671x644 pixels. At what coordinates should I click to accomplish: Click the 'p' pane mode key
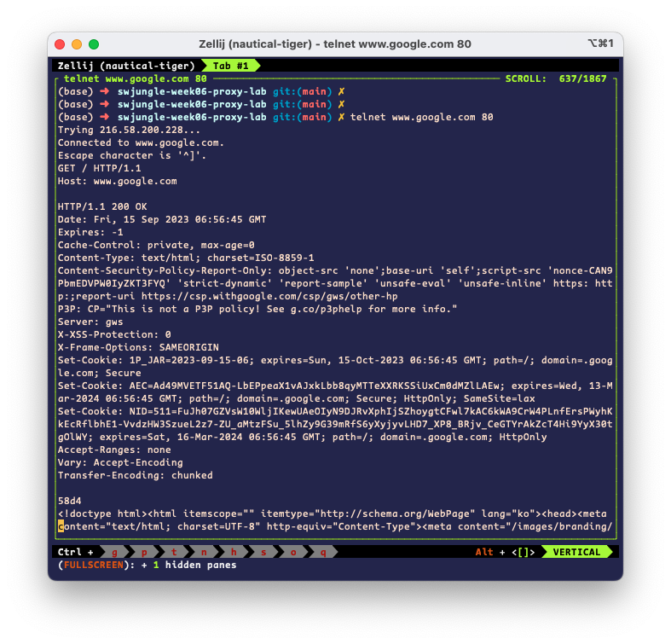click(x=144, y=552)
